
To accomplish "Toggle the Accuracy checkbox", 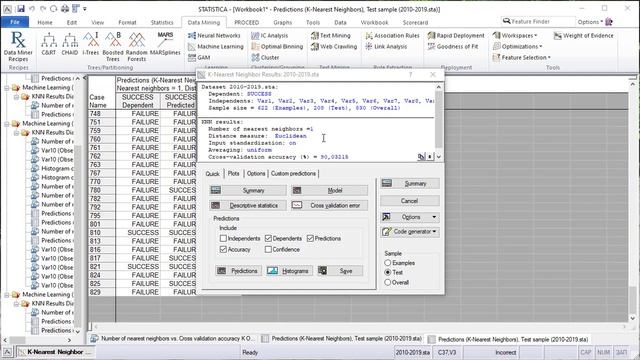I will point(223,249).
